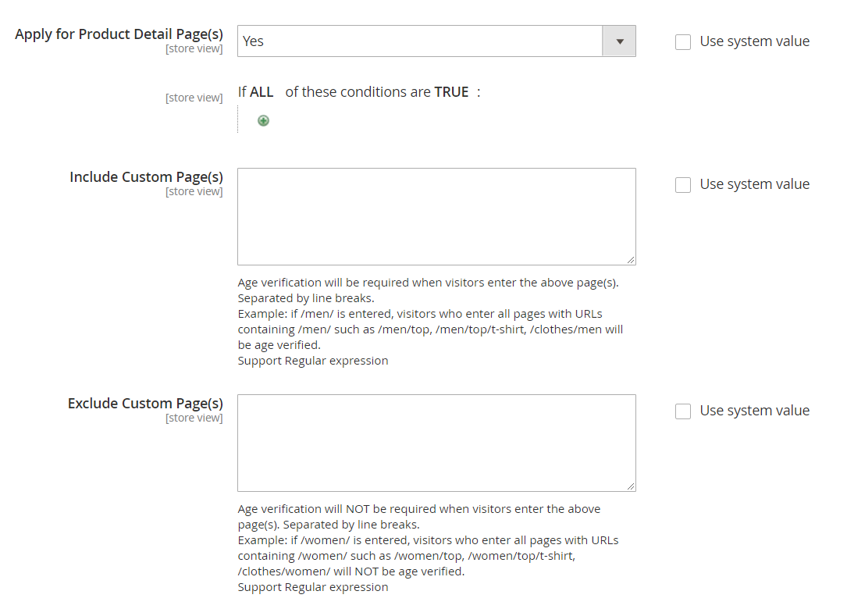
Task: Select the 'Exclude Custom Page(s)' field label
Action: click(x=145, y=404)
